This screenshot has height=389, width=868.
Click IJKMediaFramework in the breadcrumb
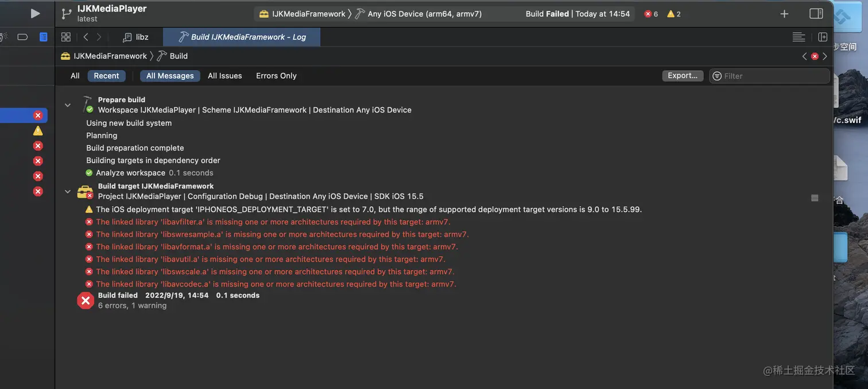point(104,56)
